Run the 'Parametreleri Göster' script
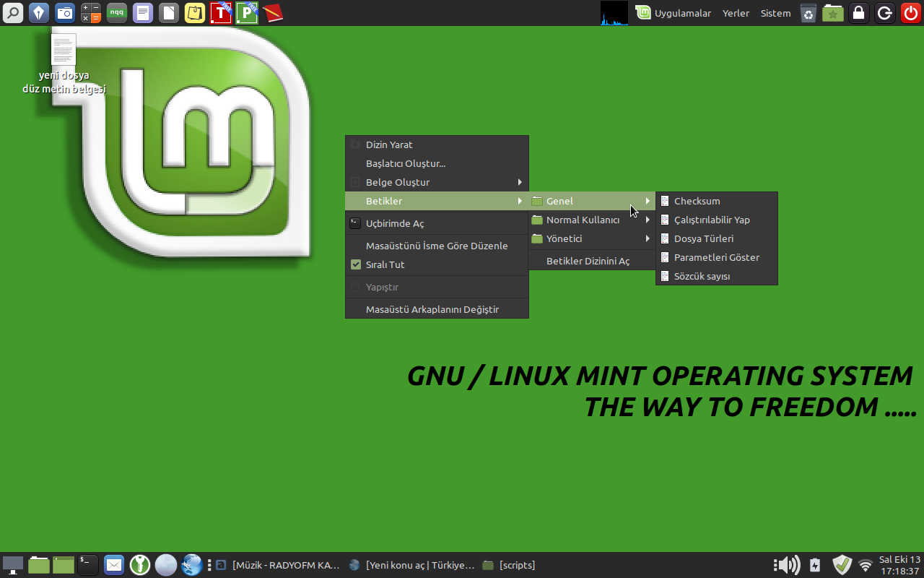 coord(717,257)
